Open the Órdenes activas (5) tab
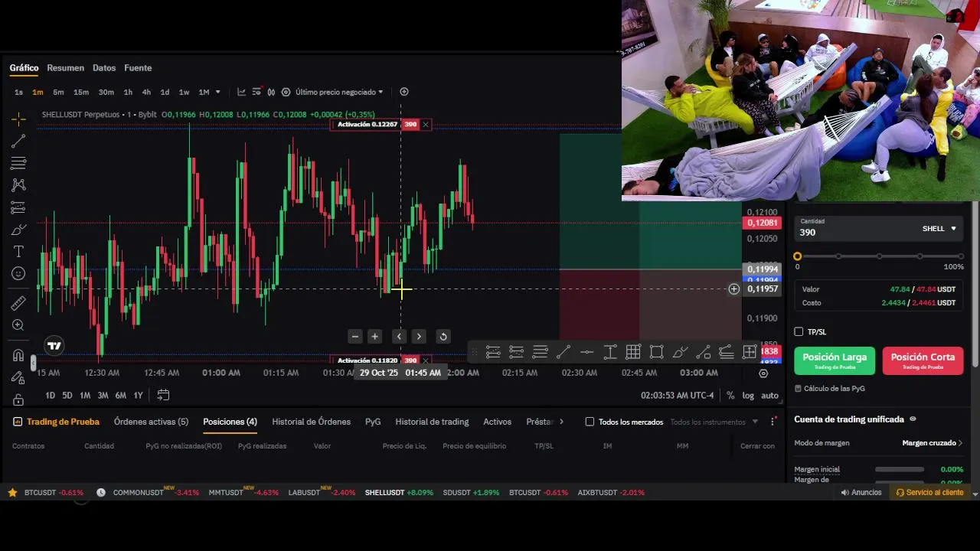This screenshot has width=980, height=551. pos(151,422)
